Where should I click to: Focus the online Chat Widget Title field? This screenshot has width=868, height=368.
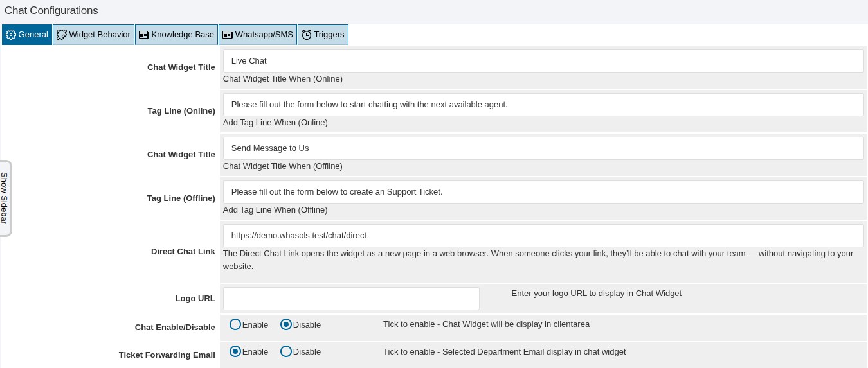[x=543, y=61]
